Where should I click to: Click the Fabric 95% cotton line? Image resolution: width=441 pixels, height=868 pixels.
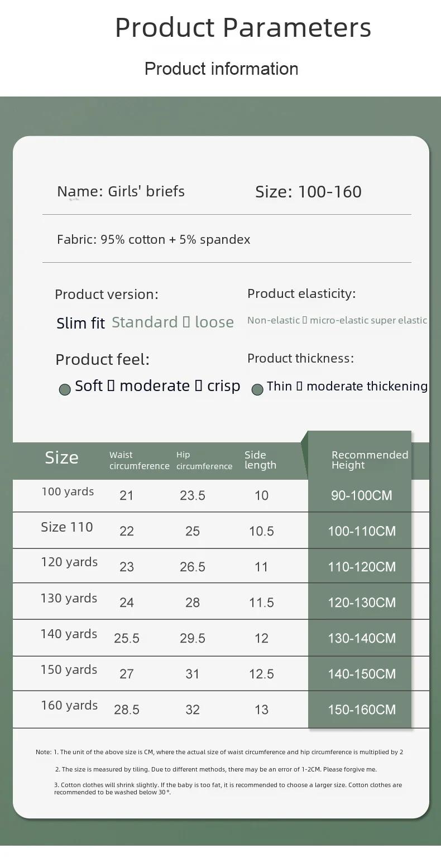154,239
